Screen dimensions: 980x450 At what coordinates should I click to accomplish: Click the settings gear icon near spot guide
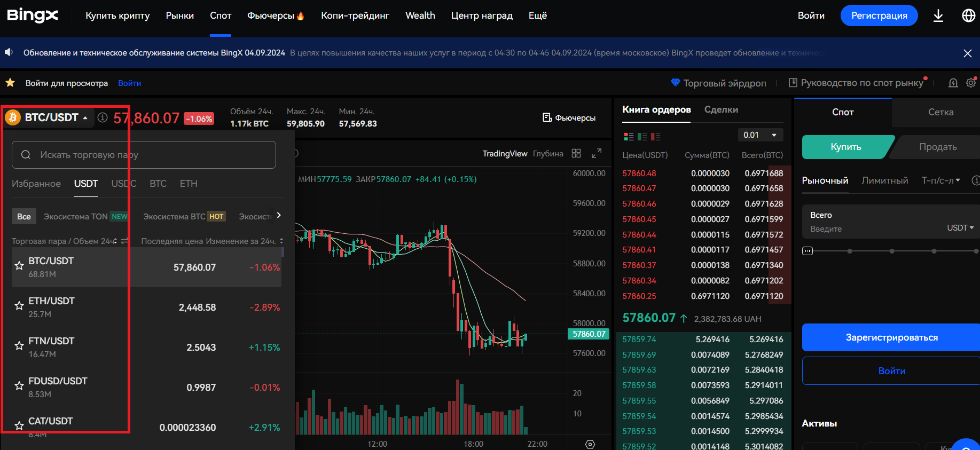pos(971,83)
